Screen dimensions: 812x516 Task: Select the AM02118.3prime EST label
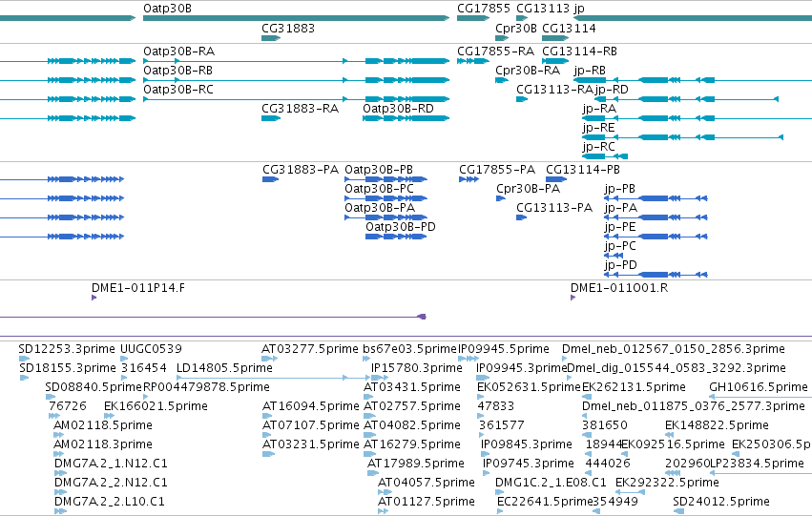[x=103, y=445]
